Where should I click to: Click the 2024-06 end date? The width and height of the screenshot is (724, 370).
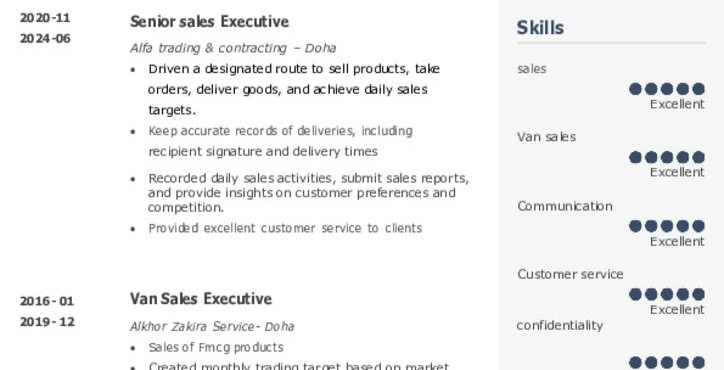coord(45,38)
